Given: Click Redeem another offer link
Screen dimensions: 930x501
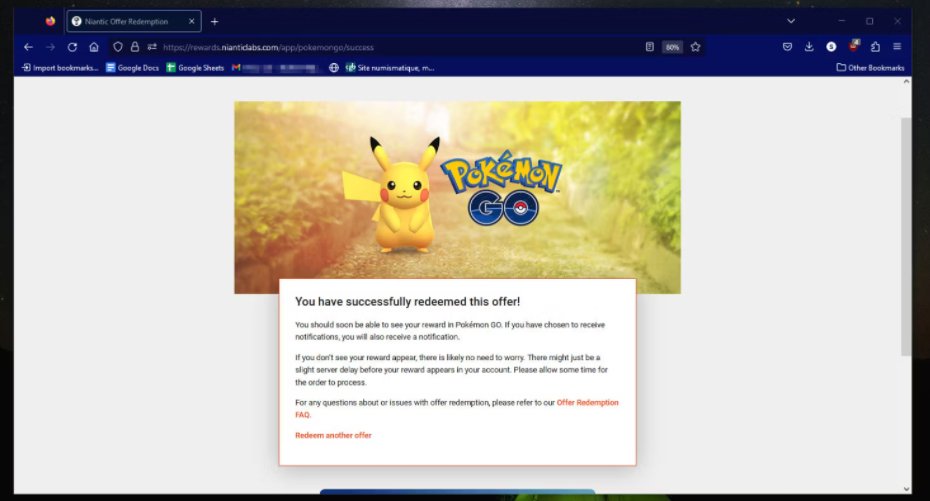Looking at the screenshot, I should tap(333, 435).
